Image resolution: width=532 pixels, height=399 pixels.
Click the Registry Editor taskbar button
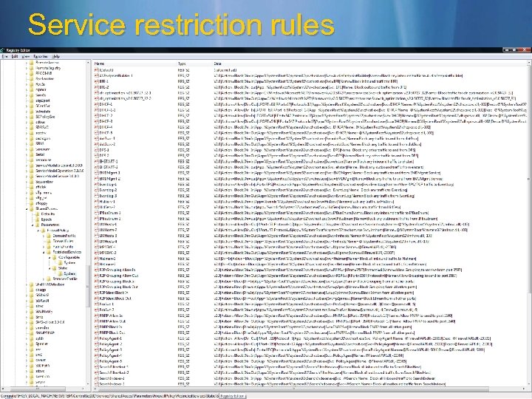pyautogui.click(x=233, y=396)
